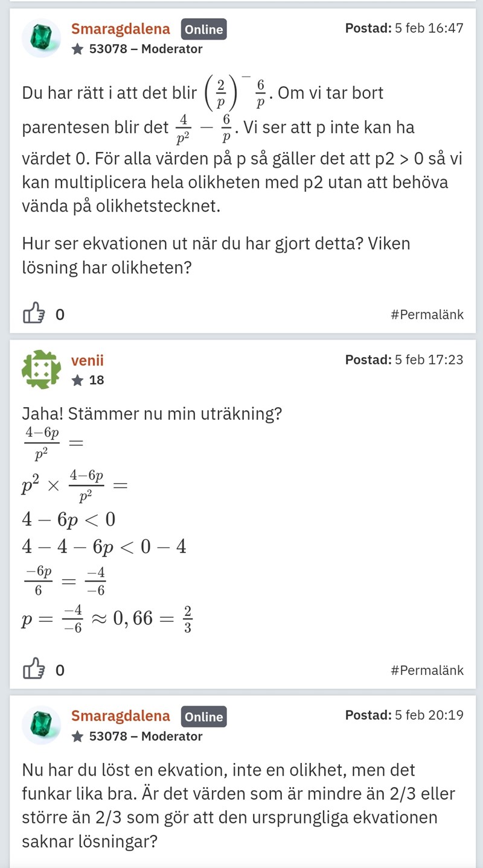Image resolution: width=483 pixels, height=868 pixels.
Task: Click the star icon beside venii's score 18
Action: pos(78,380)
